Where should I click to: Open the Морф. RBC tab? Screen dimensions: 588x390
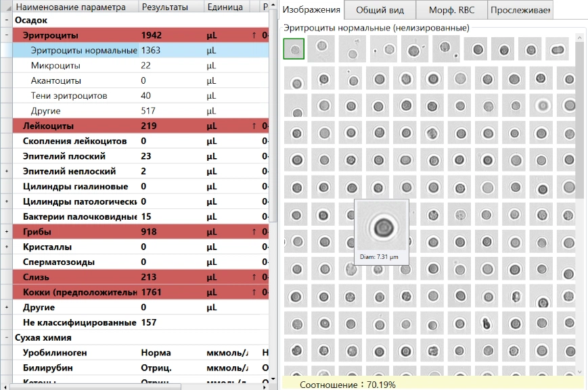point(451,9)
